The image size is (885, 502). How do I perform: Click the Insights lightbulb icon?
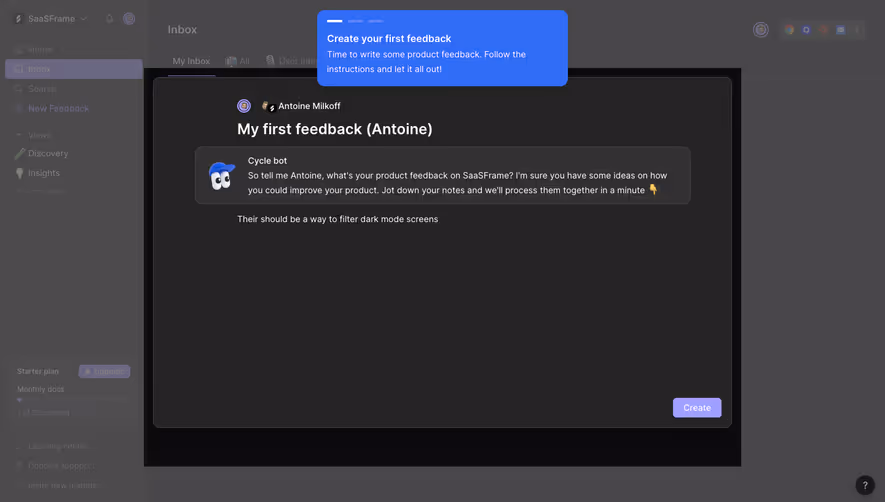click(20, 173)
